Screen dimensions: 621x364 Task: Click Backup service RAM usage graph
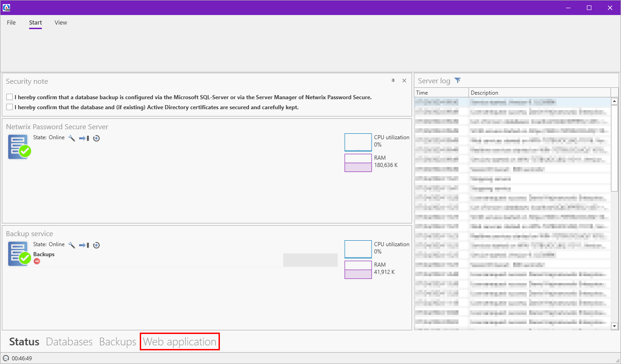coord(358,270)
